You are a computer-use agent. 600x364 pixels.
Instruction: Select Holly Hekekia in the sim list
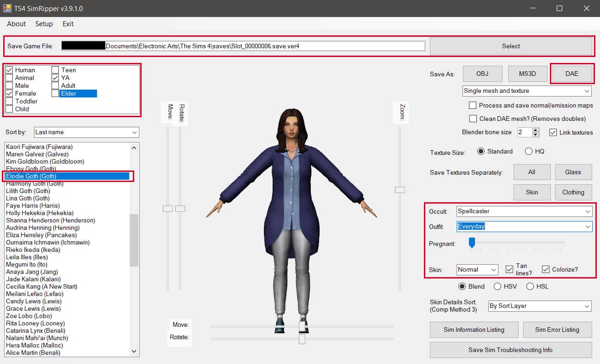[40, 213]
